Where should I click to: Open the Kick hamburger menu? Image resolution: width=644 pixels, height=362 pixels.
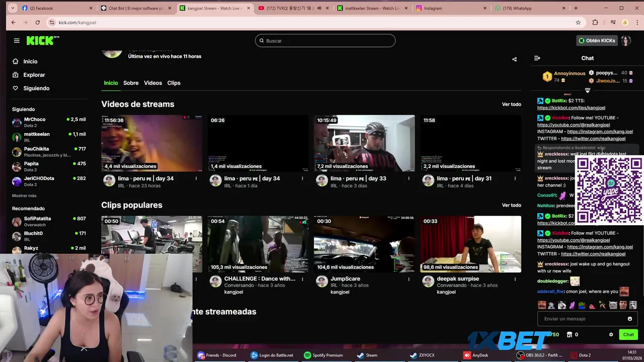coord(17,41)
